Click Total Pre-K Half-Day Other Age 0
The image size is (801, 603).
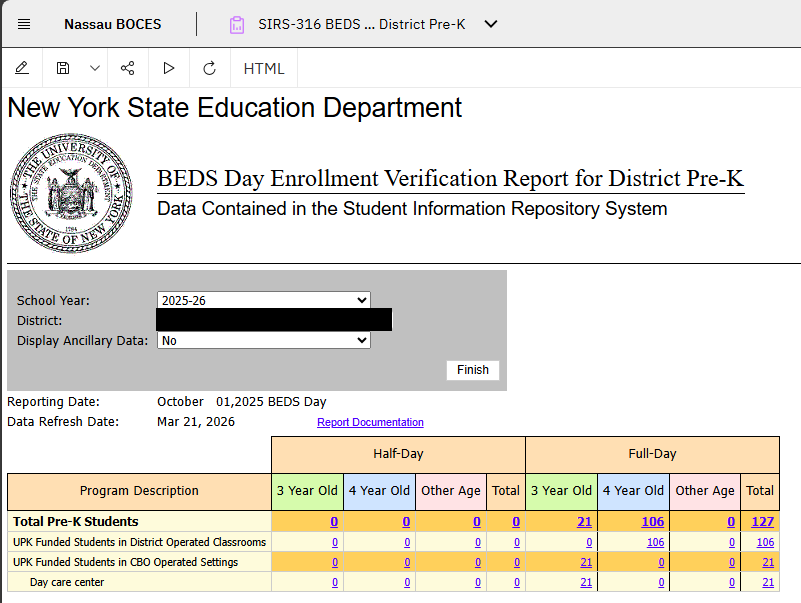pos(477,522)
